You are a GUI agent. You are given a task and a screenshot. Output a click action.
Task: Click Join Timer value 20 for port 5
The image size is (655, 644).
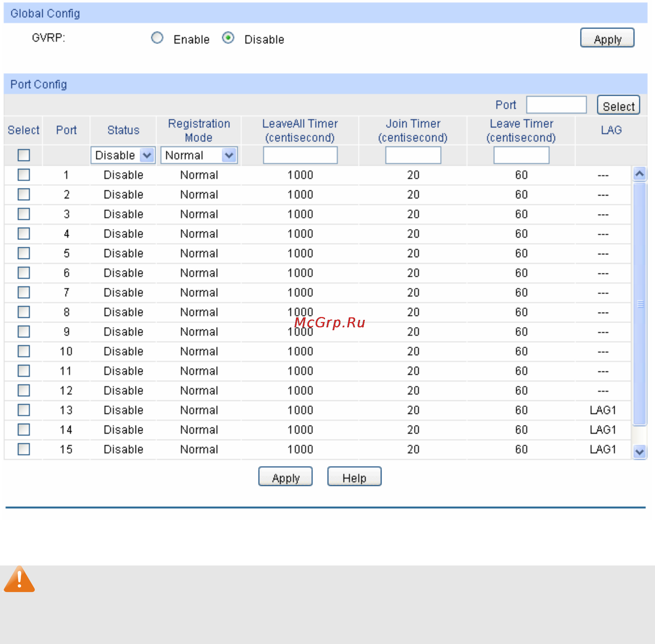coord(413,254)
